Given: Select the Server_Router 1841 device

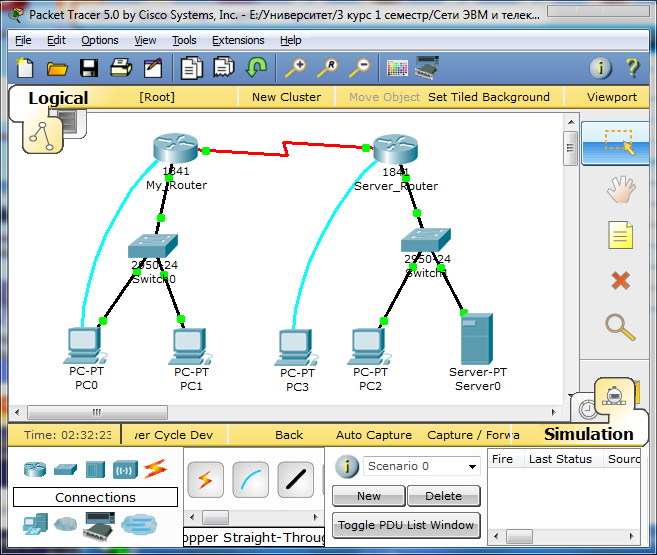Looking at the screenshot, I should [x=395, y=148].
